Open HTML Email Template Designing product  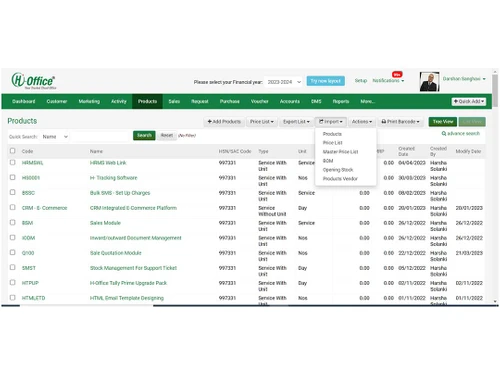127,298
